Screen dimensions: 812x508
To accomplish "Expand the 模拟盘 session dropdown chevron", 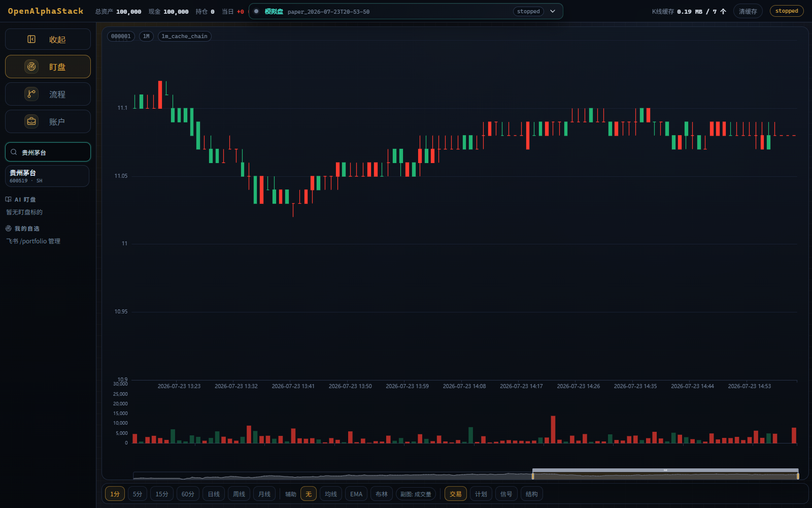I will [553, 11].
